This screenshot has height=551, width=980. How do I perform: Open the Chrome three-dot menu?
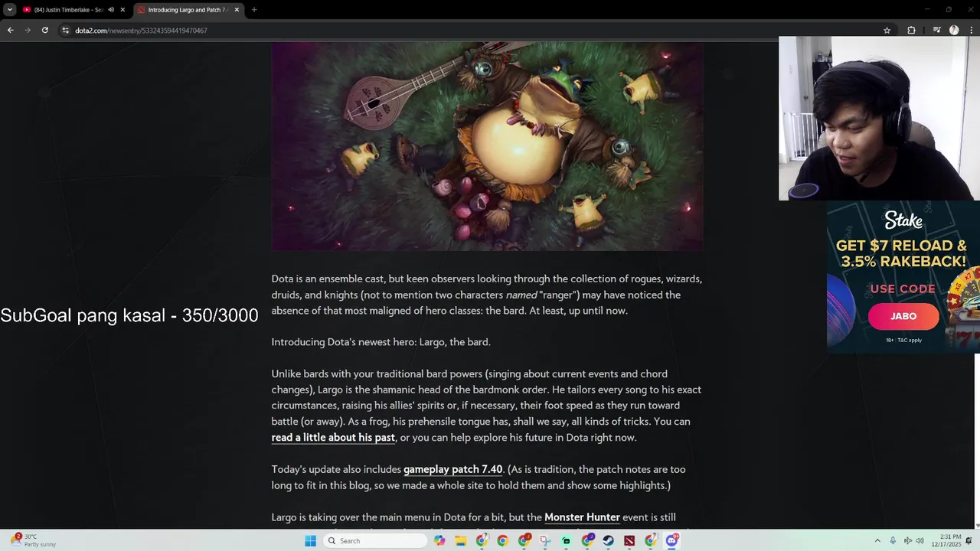(971, 31)
